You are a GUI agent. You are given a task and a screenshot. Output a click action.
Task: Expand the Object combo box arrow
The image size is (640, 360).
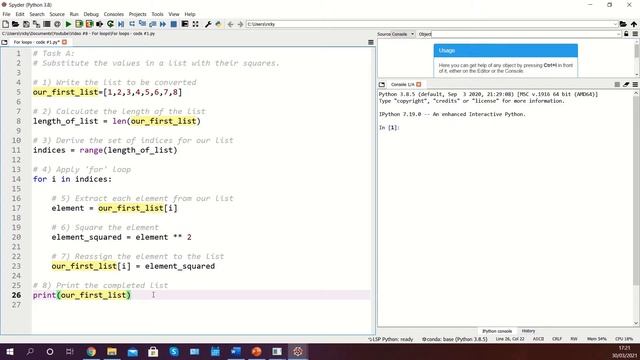pos(619,34)
